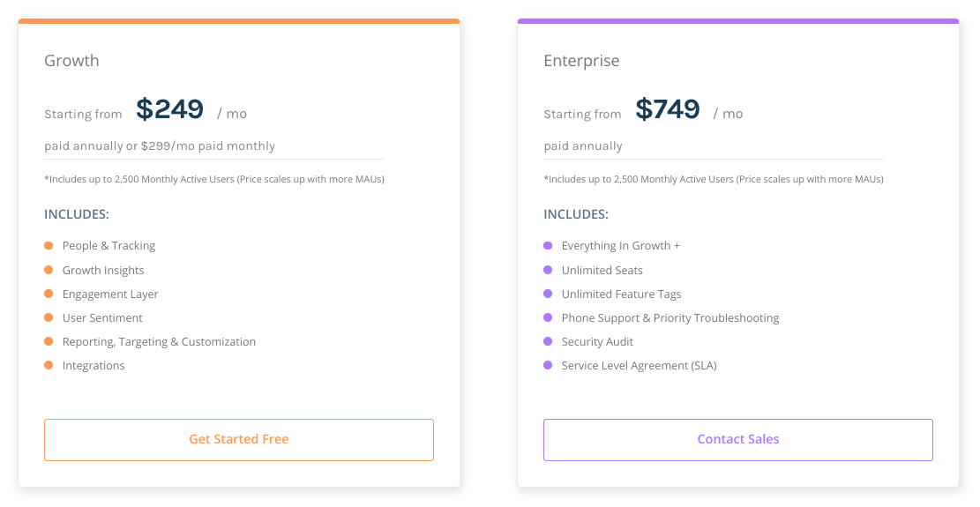Screen dimensions: 980x507
Task: Select the Enterprise plan title
Action: [x=581, y=61]
